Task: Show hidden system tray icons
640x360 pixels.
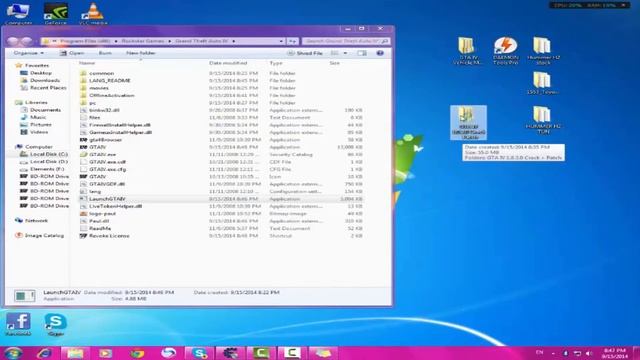Action: pos(553,353)
